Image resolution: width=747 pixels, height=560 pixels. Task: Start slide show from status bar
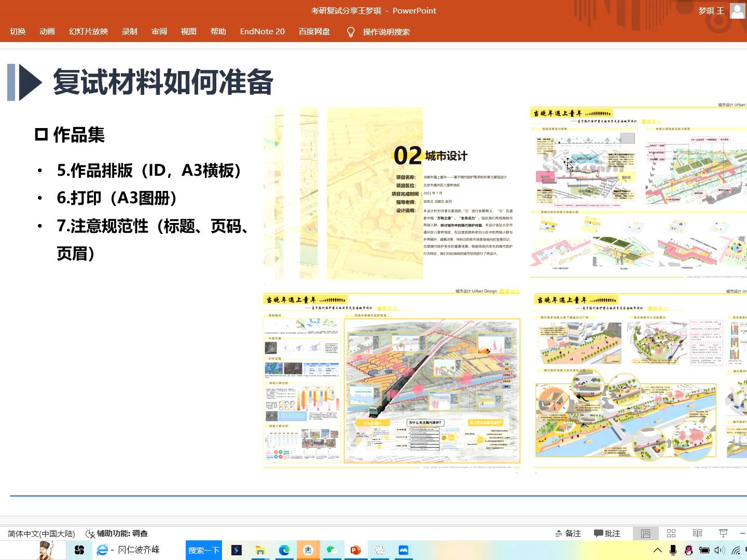[x=723, y=534]
